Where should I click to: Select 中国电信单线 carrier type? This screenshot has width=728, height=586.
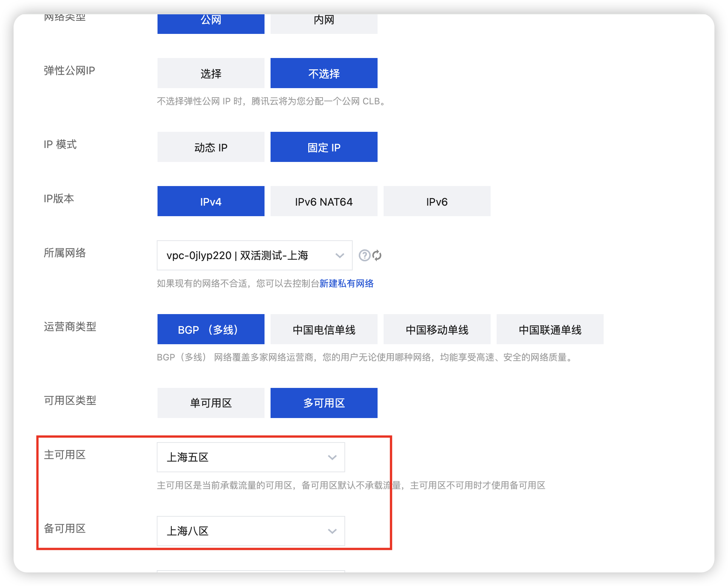click(324, 329)
